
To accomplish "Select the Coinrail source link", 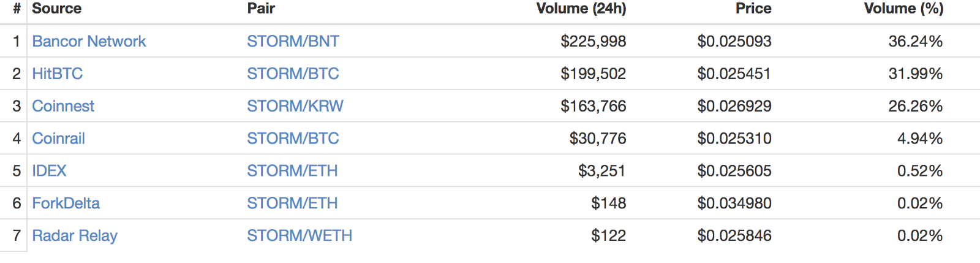I will coord(58,139).
